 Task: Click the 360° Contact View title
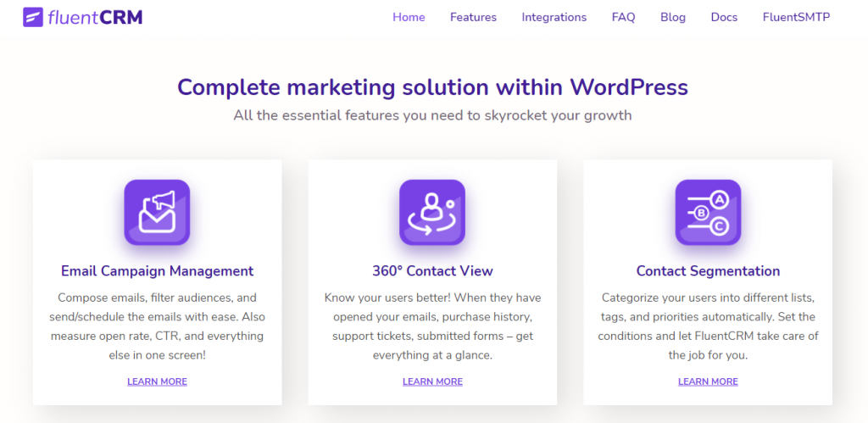[x=432, y=271]
